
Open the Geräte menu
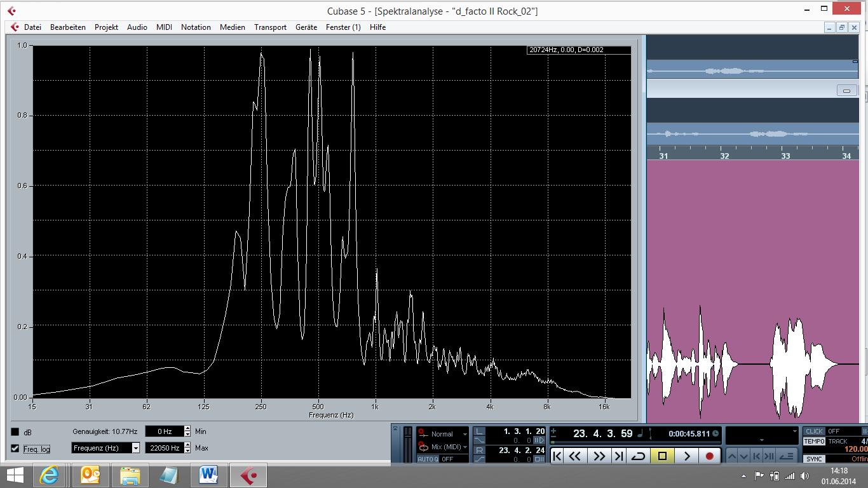click(x=306, y=27)
